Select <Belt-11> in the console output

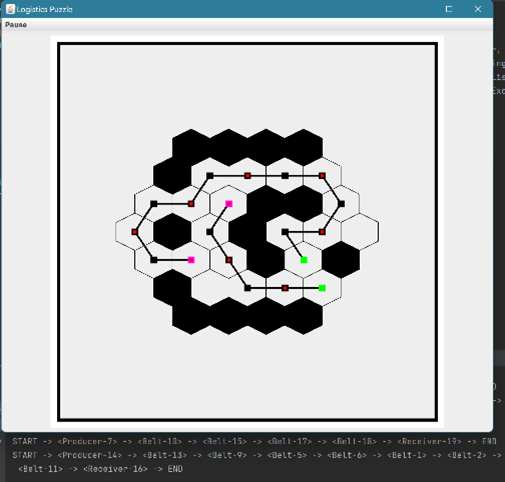(x=40, y=469)
